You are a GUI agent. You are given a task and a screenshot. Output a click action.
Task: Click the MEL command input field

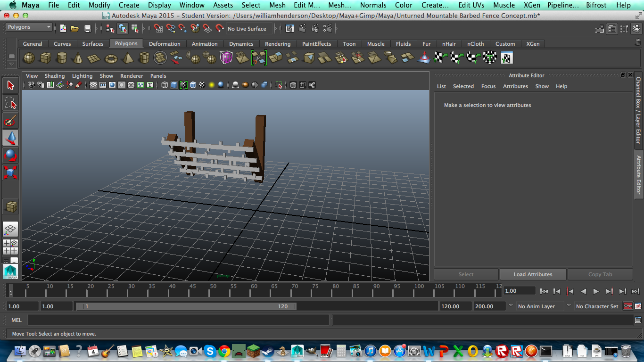(x=178, y=320)
